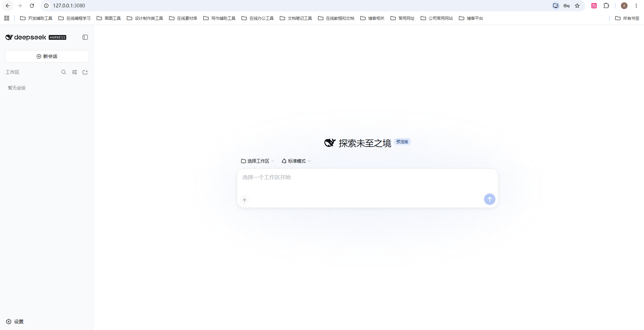Open the 博客平台 bookmark folder
This screenshot has width=644, height=330.
pos(471,18)
